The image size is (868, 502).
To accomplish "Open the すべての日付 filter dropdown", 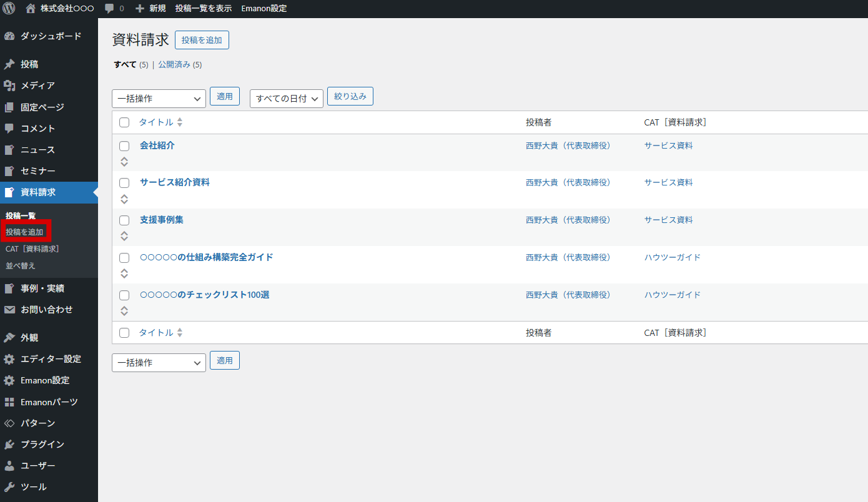I will click(287, 99).
